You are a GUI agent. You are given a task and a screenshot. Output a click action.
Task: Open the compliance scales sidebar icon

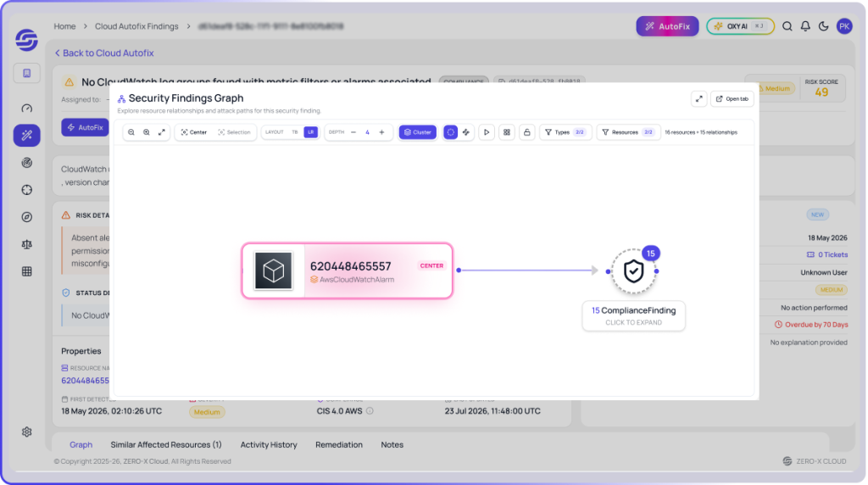click(x=26, y=244)
